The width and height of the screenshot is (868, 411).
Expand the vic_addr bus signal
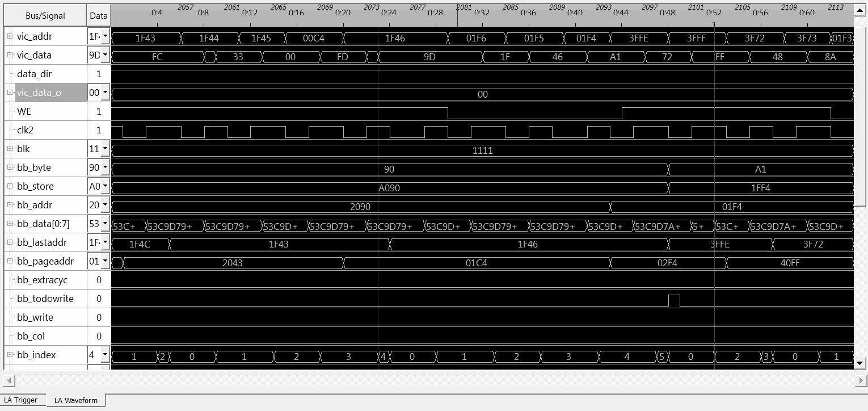(10, 36)
